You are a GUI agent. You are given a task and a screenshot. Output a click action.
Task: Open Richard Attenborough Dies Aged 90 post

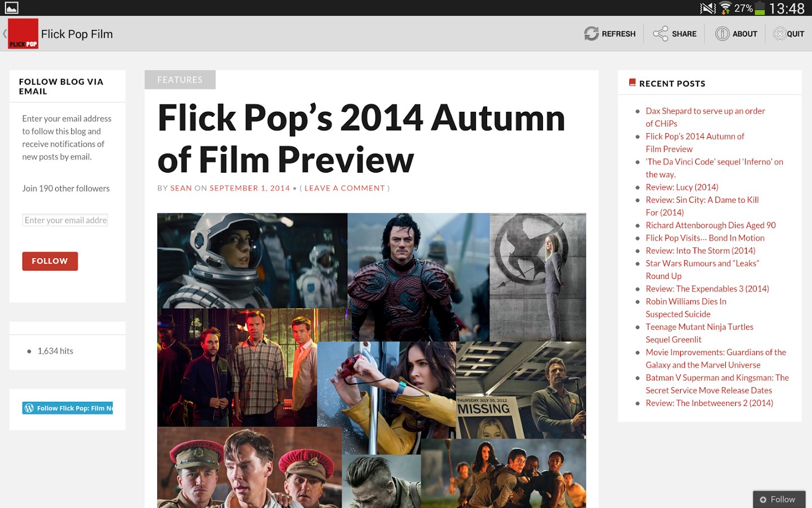[710, 225]
